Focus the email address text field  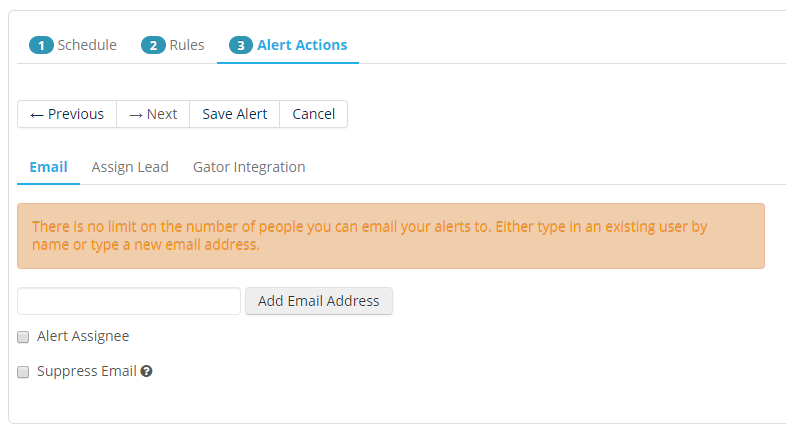tap(129, 301)
